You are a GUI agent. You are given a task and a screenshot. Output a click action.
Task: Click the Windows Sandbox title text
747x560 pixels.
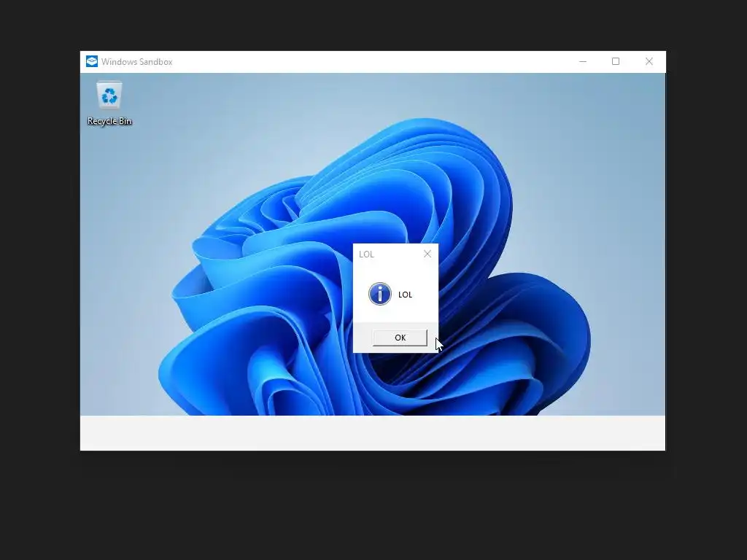click(x=136, y=62)
